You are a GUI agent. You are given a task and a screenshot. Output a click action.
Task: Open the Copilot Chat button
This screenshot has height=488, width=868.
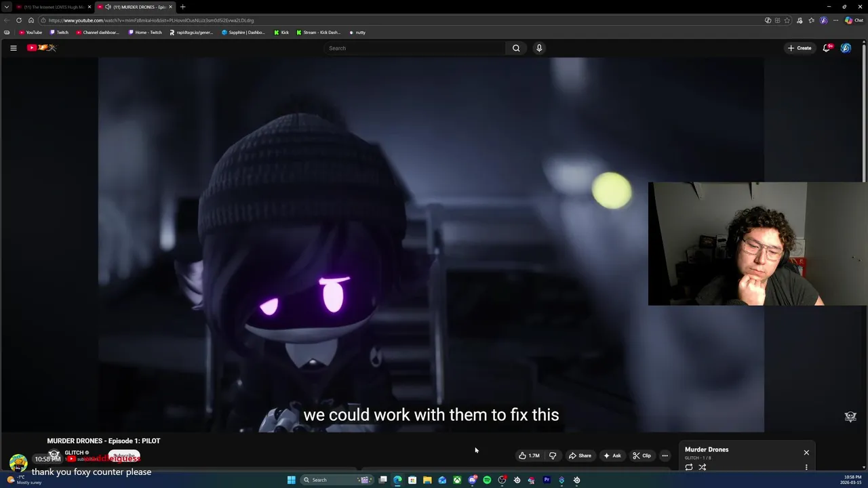coord(854,20)
